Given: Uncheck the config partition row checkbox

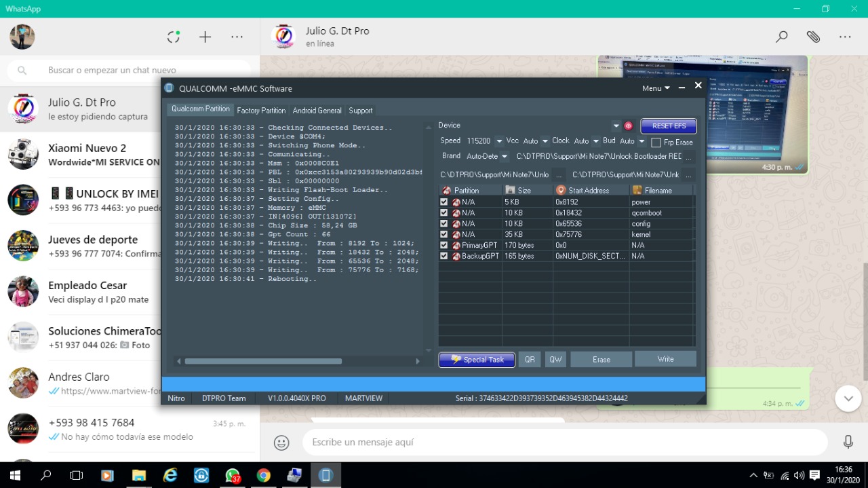Looking at the screenshot, I should [444, 223].
